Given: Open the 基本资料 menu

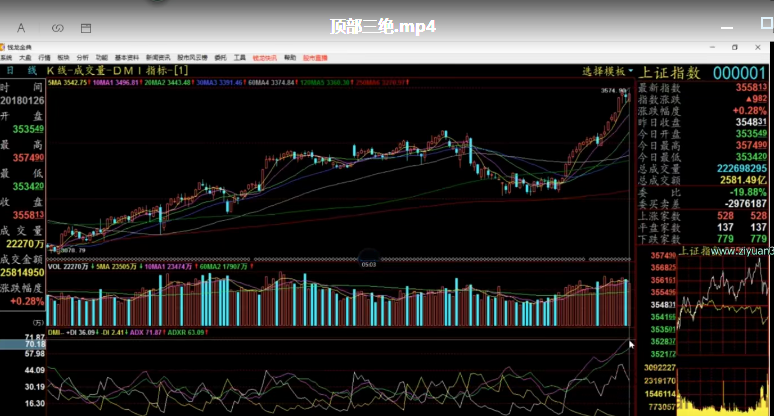Looking at the screenshot, I should (127, 58).
